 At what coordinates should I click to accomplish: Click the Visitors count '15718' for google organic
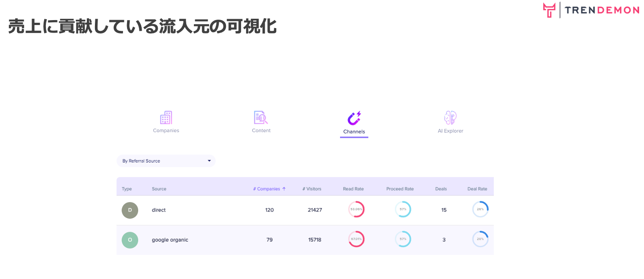click(315, 240)
